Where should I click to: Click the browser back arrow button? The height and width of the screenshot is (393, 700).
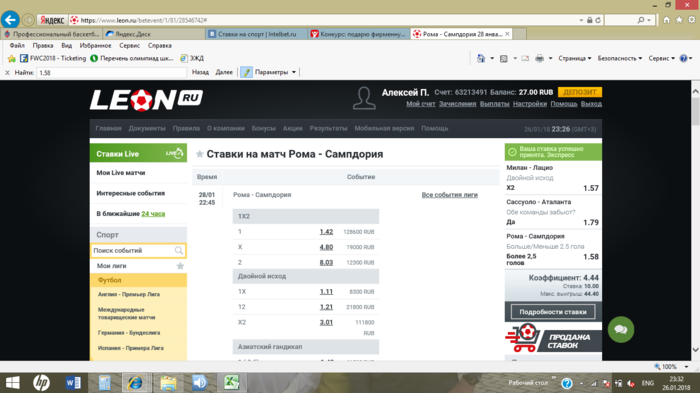click(x=10, y=20)
